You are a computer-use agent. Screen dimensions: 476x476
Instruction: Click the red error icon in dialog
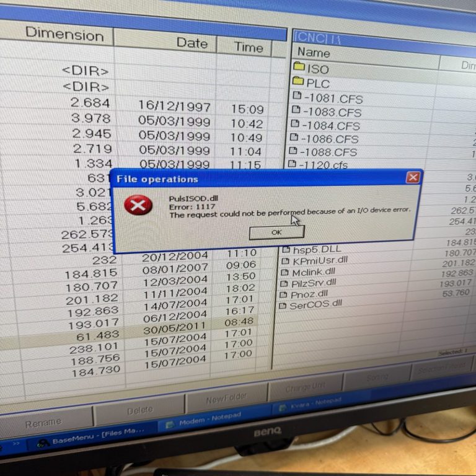138,205
